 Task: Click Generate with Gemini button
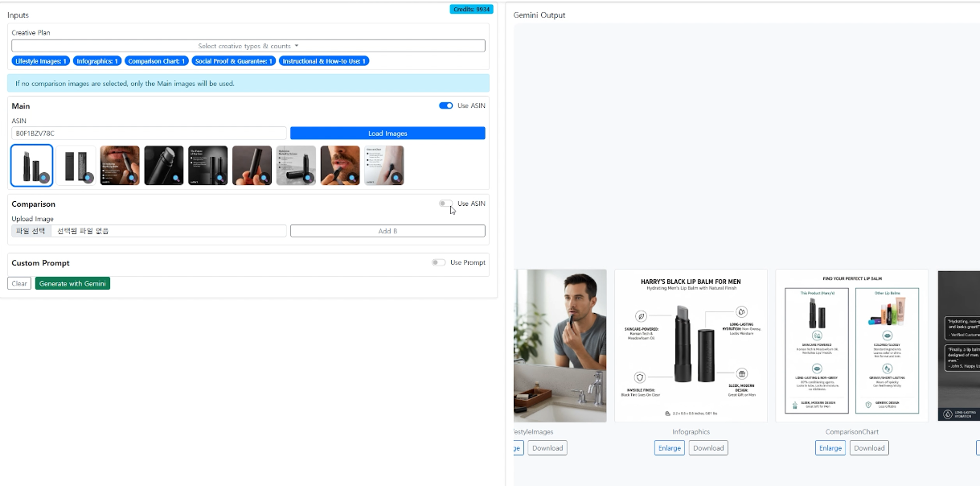[x=72, y=283]
